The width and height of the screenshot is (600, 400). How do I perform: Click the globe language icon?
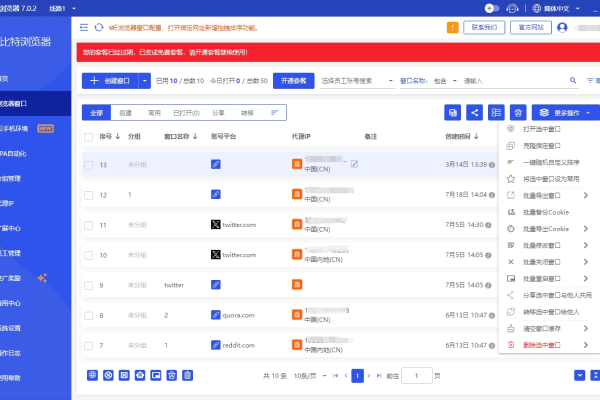(x=537, y=8)
